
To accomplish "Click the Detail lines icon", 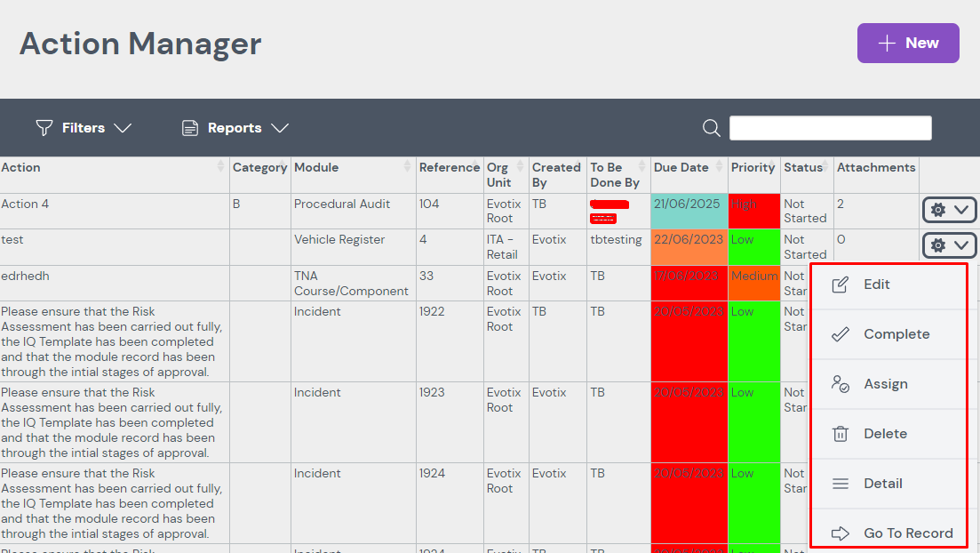I will pos(840,484).
